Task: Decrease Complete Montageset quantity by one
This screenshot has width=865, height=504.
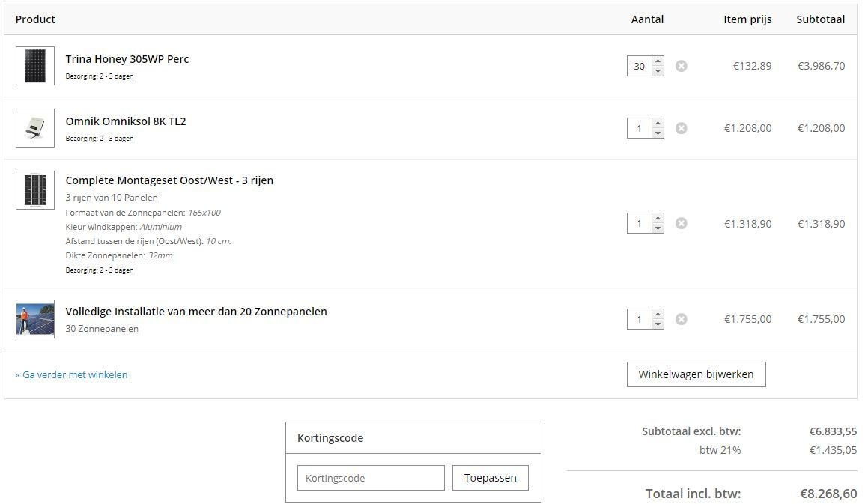Action: pos(658,228)
